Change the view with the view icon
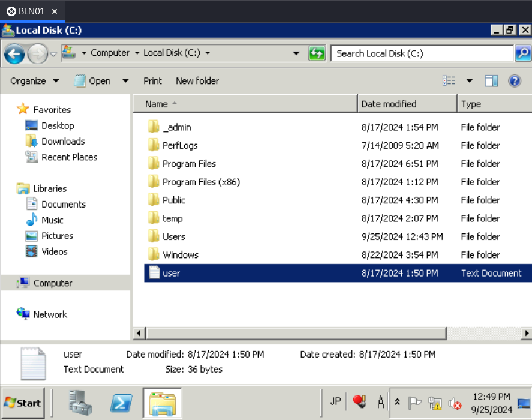The image size is (532, 420). coord(449,81)
